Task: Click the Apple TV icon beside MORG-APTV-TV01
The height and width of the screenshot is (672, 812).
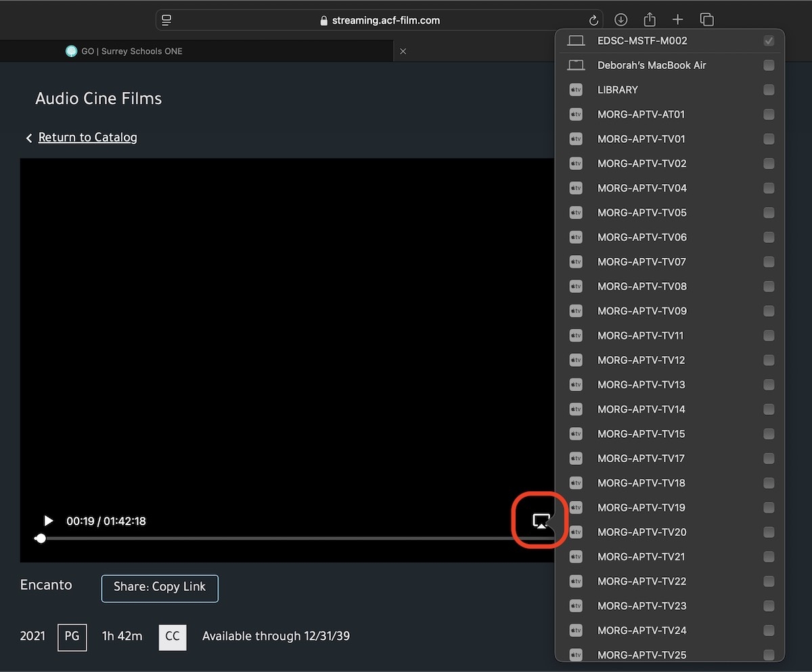Action: (576, 139)
